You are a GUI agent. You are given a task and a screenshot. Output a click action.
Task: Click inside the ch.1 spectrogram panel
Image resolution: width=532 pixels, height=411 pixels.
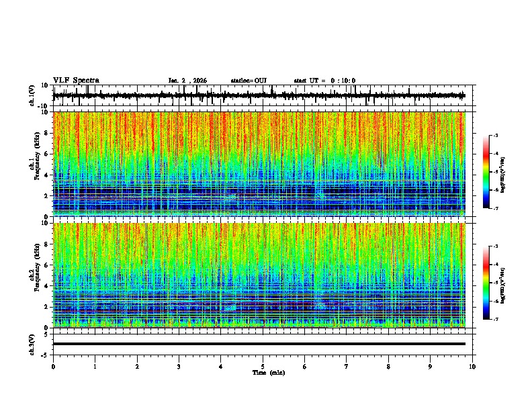click(259, 164)
